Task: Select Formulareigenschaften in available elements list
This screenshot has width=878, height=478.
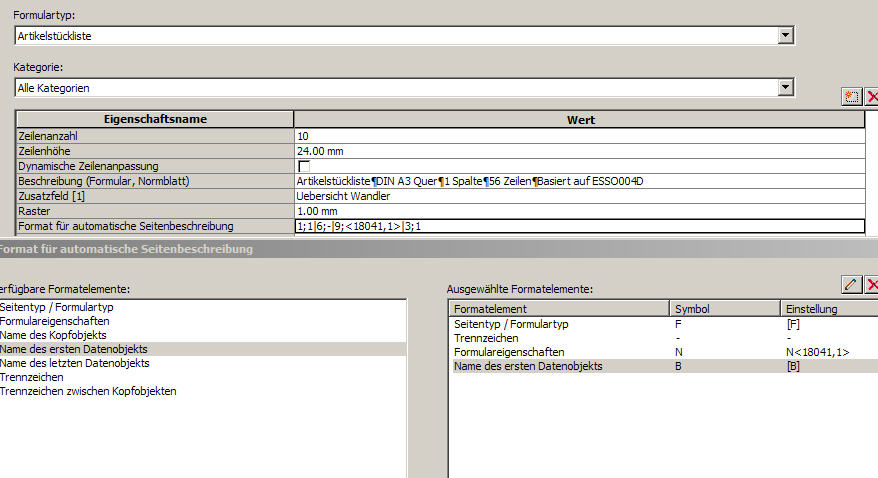Action: coord(203,321)
